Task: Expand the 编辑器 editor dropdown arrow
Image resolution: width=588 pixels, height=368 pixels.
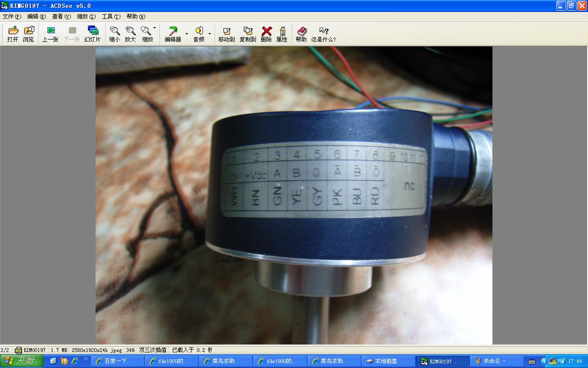Action: pyautogui.click(x=187, y=34)
